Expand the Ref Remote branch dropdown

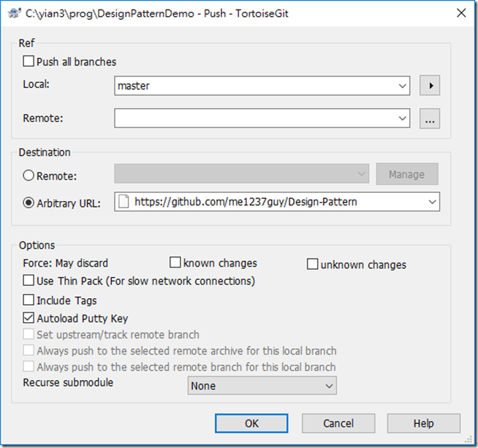(402, 118)
